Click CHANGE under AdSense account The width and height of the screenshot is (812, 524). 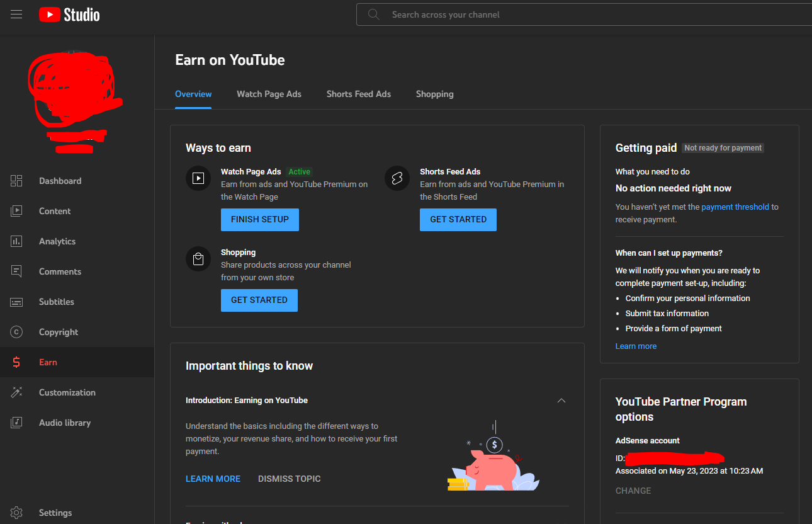pyautogui.click(x=633, y=491)
